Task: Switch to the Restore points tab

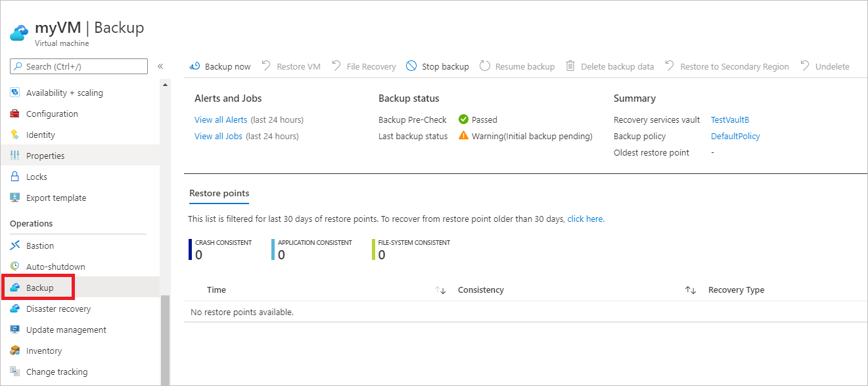Action: [219, 193]
